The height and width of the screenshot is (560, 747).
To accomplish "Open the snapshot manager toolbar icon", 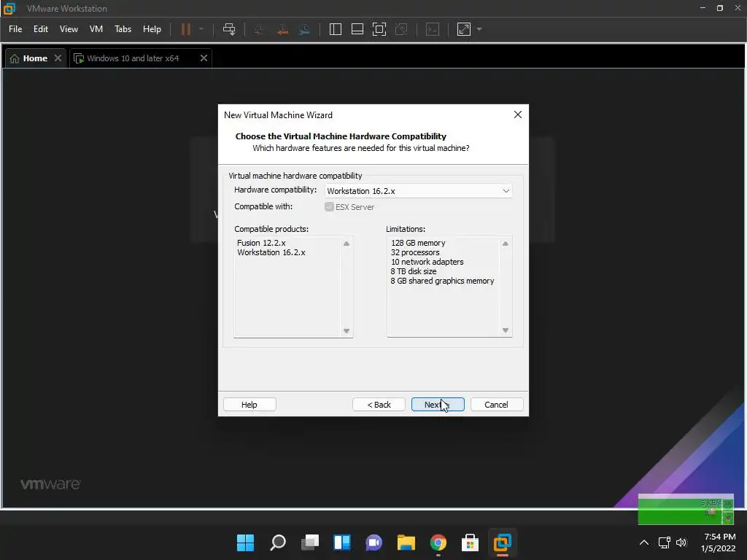I will tap(304, 29).
